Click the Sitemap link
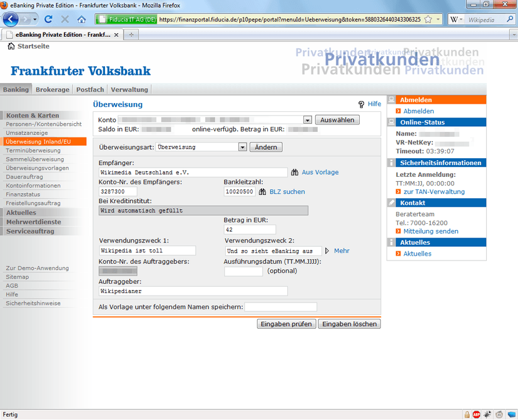Viewport: 518px width, 420px height. 17,277
